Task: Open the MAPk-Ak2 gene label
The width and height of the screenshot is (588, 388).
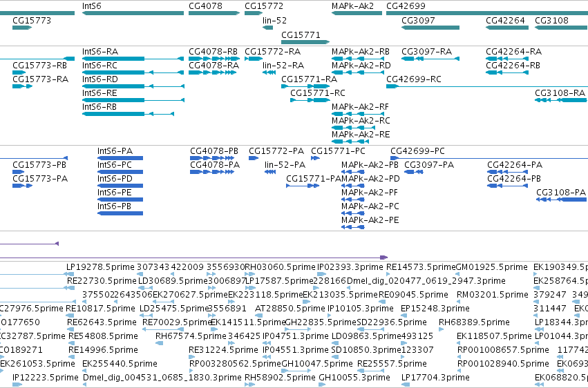Action: [x=353, y=6]
